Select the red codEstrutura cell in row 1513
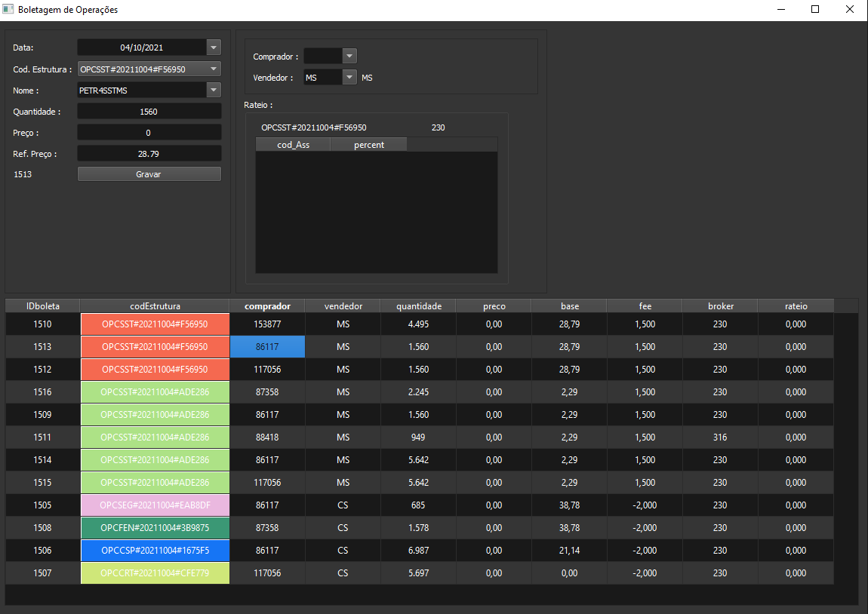 pyautogui.click(x=155, y=347)
